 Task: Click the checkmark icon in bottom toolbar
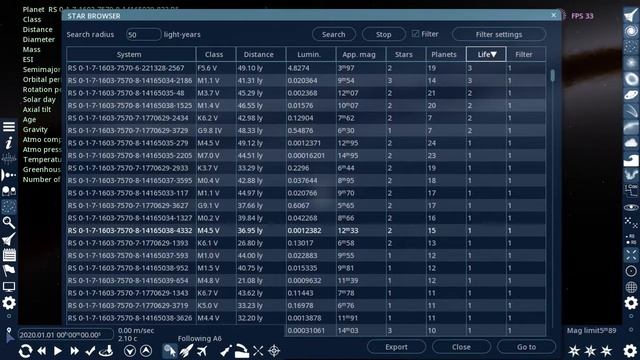[x=90, y=351]
